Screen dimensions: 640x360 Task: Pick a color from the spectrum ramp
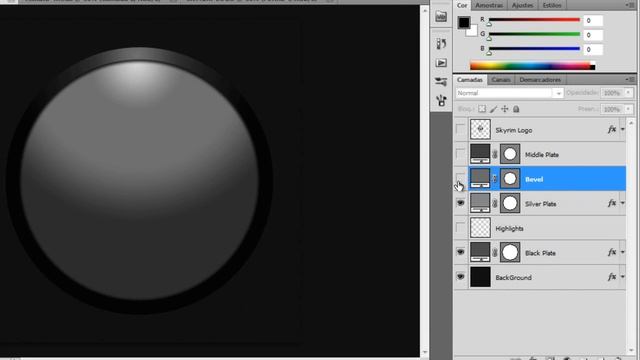click(x=532, y=66)
